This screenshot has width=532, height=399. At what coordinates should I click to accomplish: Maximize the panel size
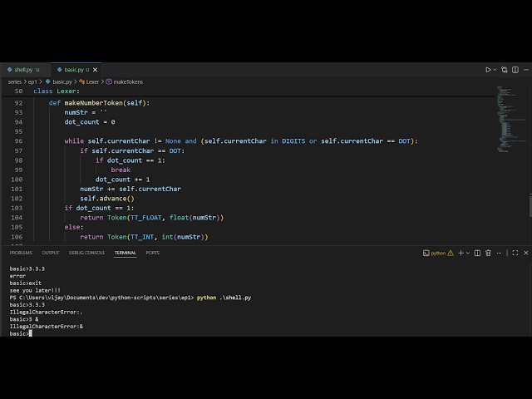515,253
